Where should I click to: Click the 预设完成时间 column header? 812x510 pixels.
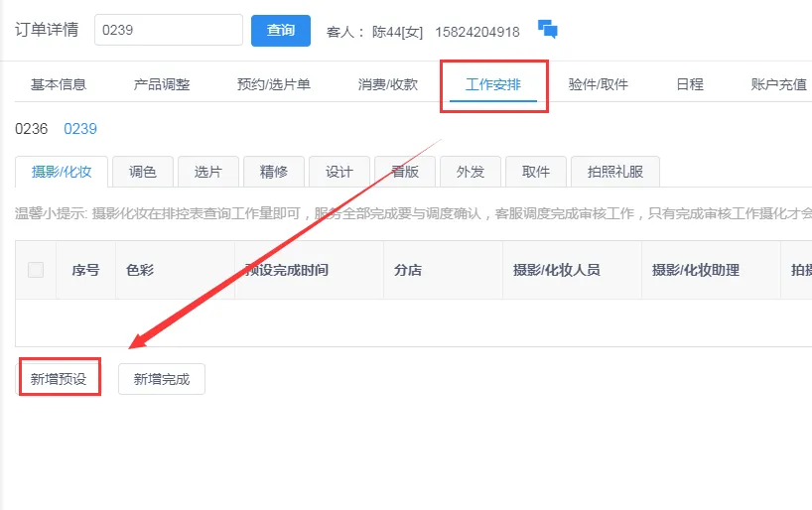coord(288,270)
